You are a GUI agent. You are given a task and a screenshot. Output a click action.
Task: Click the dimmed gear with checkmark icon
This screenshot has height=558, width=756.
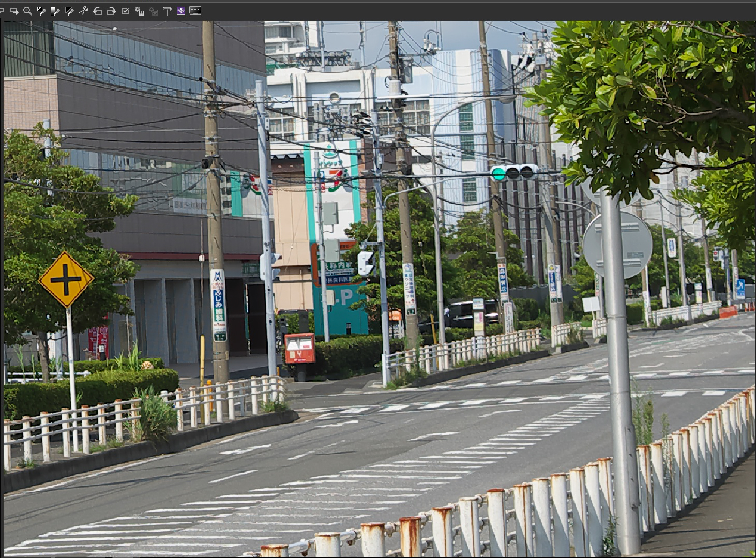coord(153,11)
